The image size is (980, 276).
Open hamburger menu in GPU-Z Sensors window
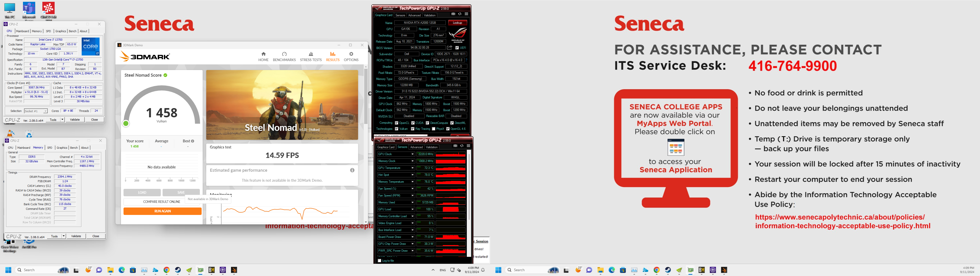468,146
